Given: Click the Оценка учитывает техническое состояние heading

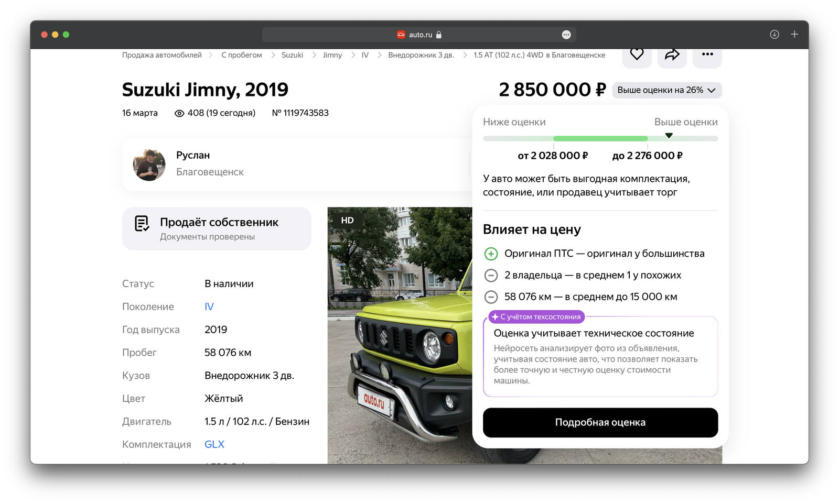Looking at the screenshot, I should 594,334.
